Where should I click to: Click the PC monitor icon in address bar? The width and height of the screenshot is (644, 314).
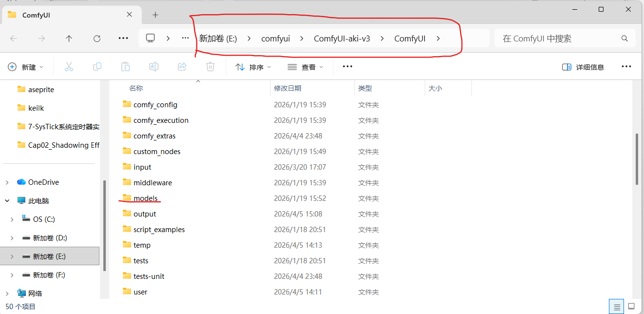tap(151, 39)
